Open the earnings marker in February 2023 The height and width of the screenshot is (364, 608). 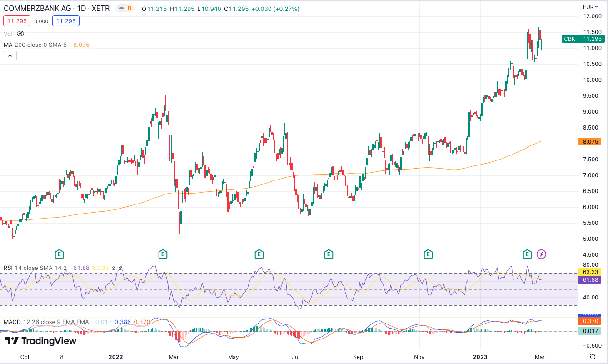click(527, 254)
